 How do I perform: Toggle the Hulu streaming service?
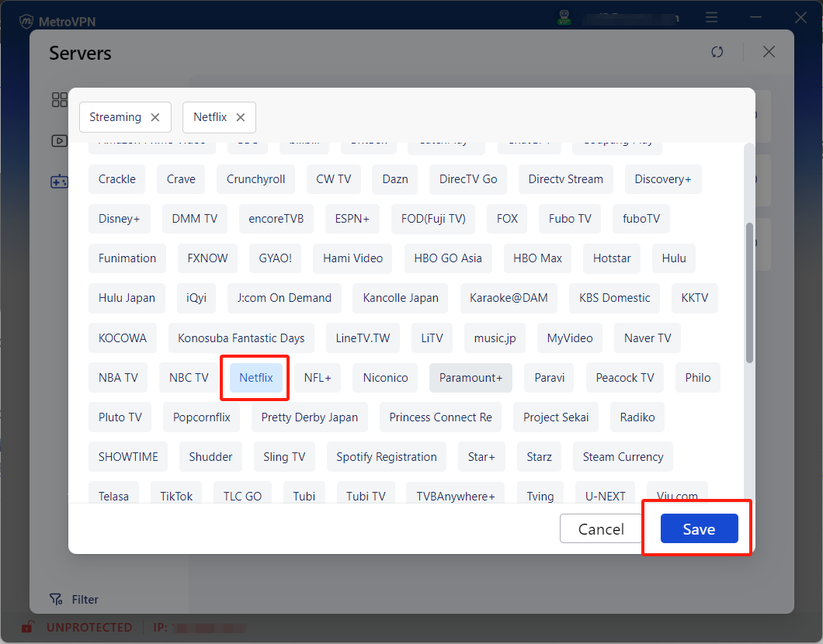click(673, 258)
